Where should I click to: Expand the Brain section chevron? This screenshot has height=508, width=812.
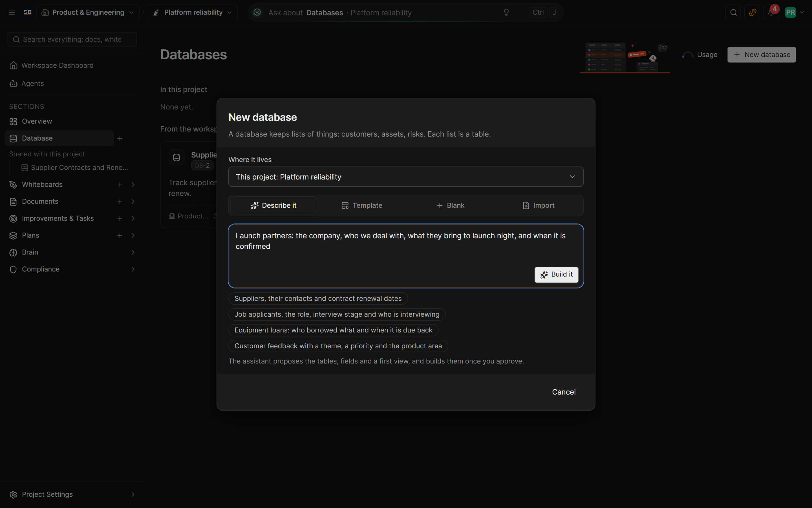point(133,252)
